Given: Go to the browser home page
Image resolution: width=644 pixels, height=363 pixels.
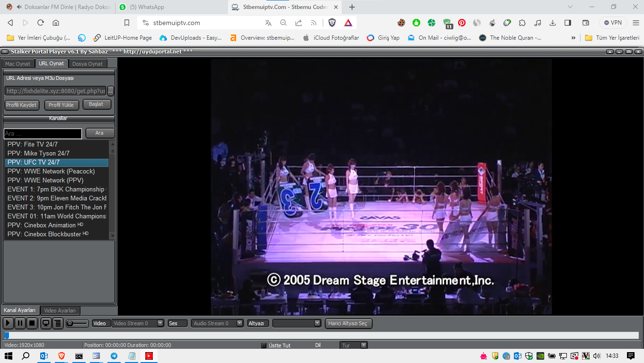Looking at the screenshot, I should pos(56,23).
